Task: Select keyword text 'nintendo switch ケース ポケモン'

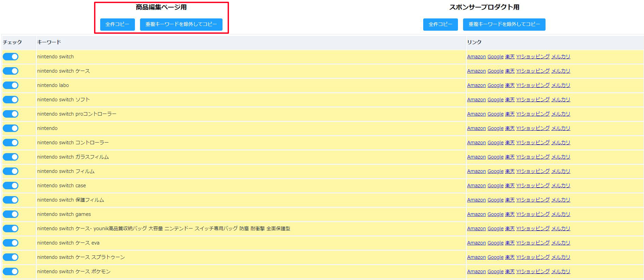Action: pyautogui.click(x=74, y=271)
